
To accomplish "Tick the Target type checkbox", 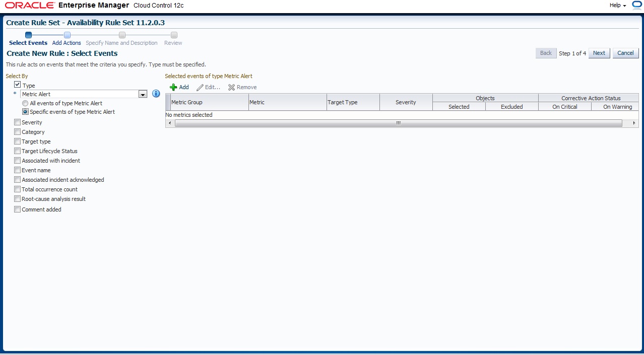I will click(18, 141).
